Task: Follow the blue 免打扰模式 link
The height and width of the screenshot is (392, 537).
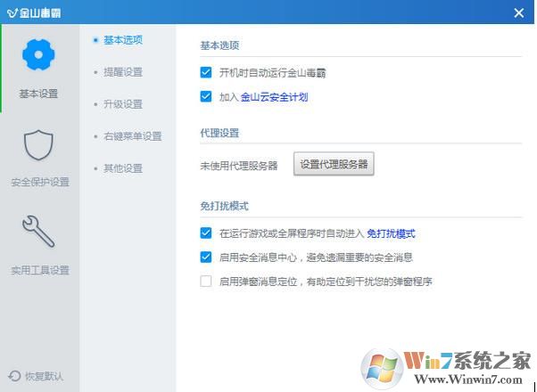Action: click(x=391, y=233)
